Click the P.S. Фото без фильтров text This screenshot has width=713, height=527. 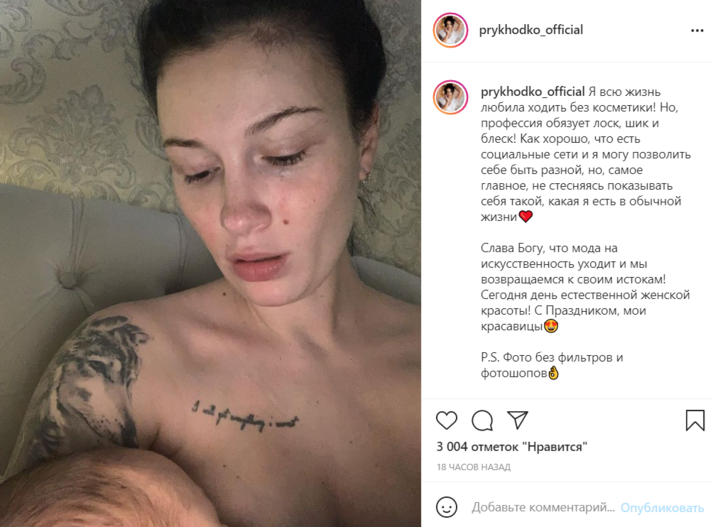tap(552, 365)
